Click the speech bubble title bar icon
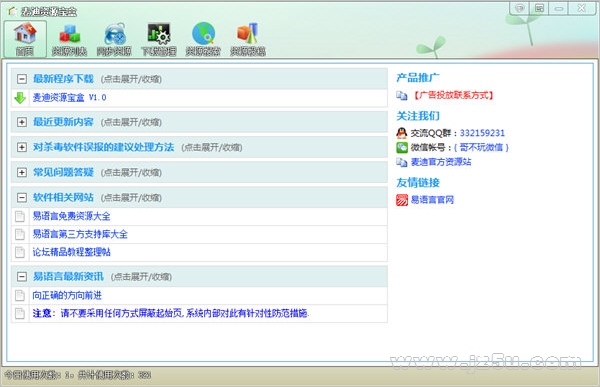This screenshot has width=600, height=387. coord(519,8)
